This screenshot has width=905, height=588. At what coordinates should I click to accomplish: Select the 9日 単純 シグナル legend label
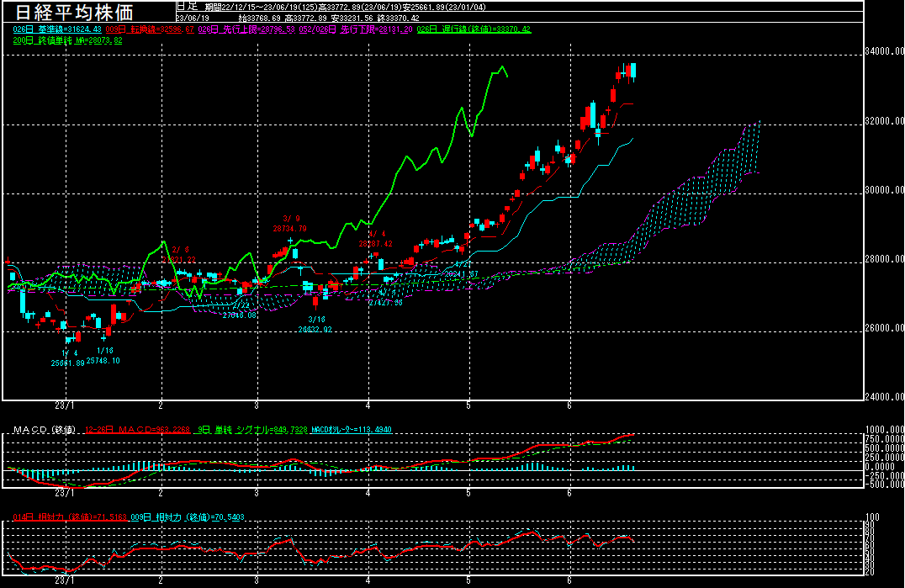(252, 430)
